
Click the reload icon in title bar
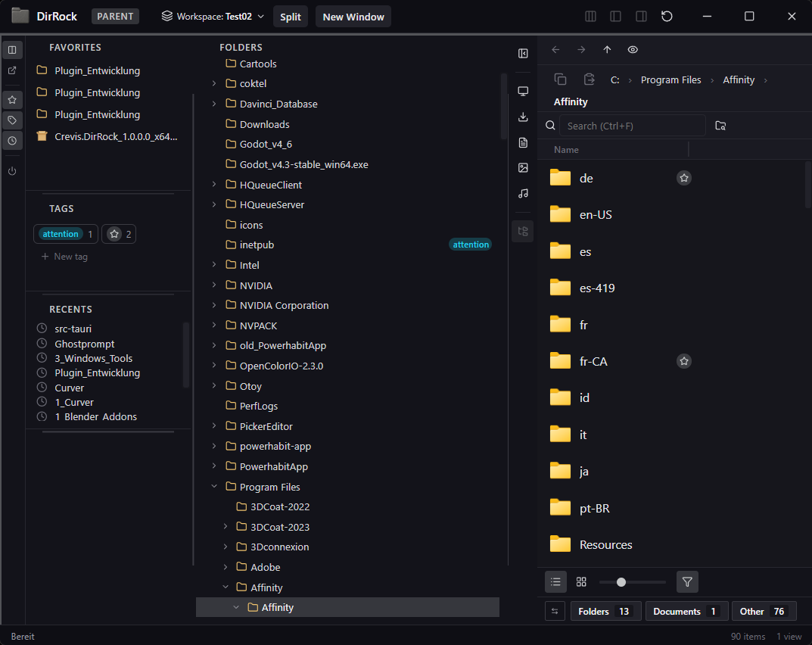pyautogui.click(x=667, y=16)
